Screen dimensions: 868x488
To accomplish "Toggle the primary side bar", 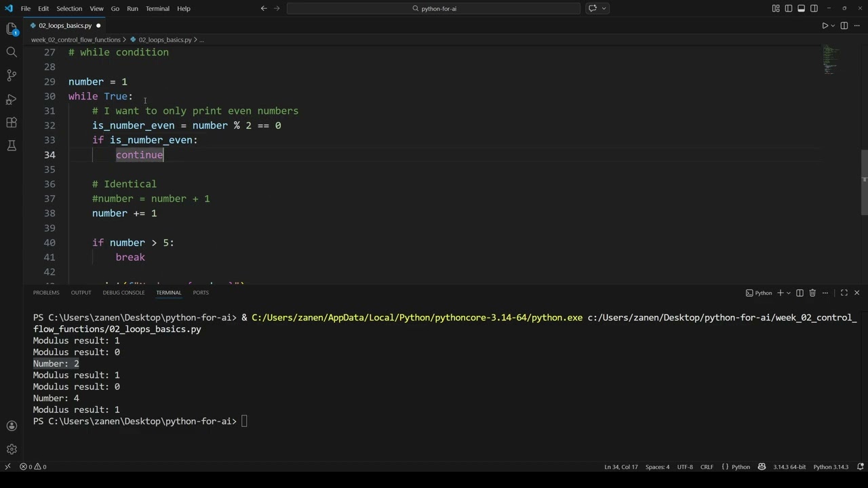I will click(789, 8).
